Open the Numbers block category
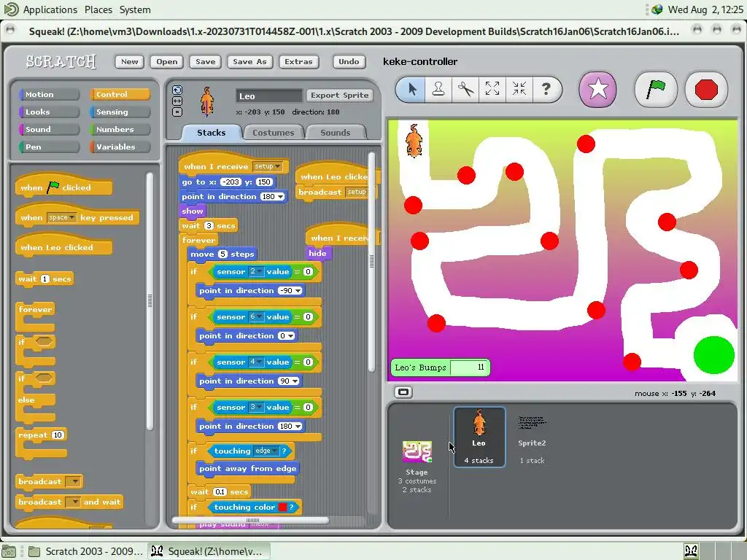Screen dimensions: 747x560 (x=120, y=129)
